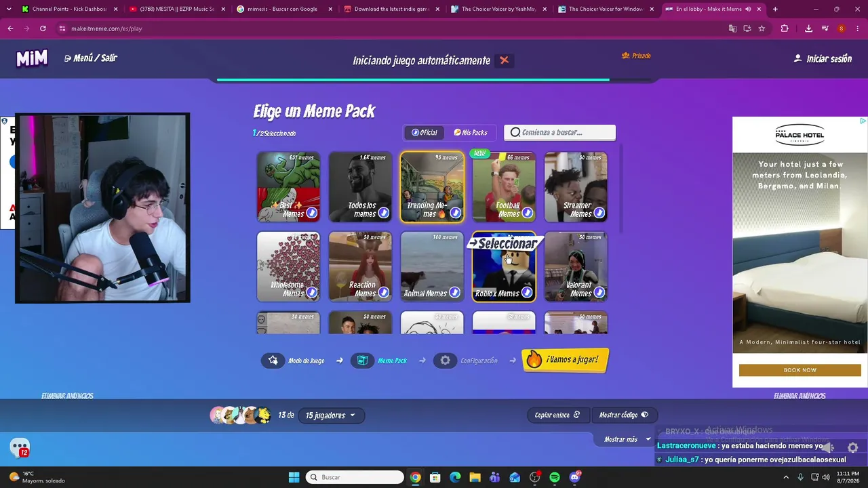Click the Privado lobby status label
This screenshot has height=488, width=868.
coord(636,56)
